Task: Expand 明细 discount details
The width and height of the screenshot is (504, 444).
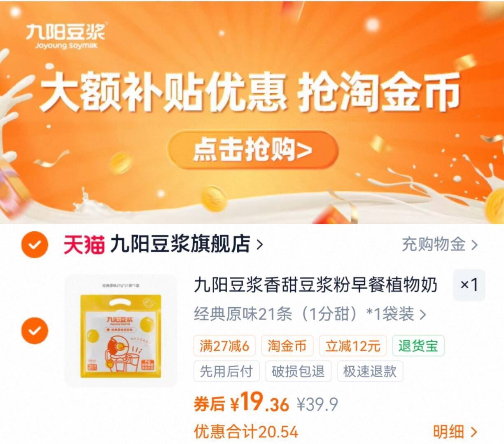Action: click(x=455, y=432)
